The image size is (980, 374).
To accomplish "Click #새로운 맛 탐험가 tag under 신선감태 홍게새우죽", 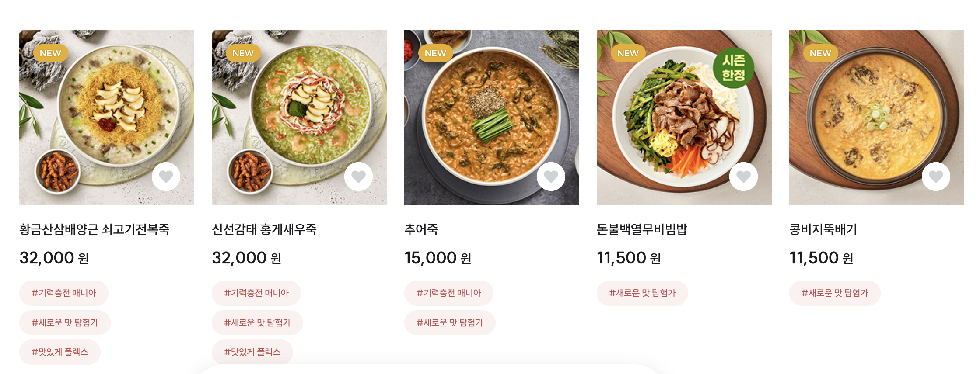I will pyautogui.click(x=257, y=322).
